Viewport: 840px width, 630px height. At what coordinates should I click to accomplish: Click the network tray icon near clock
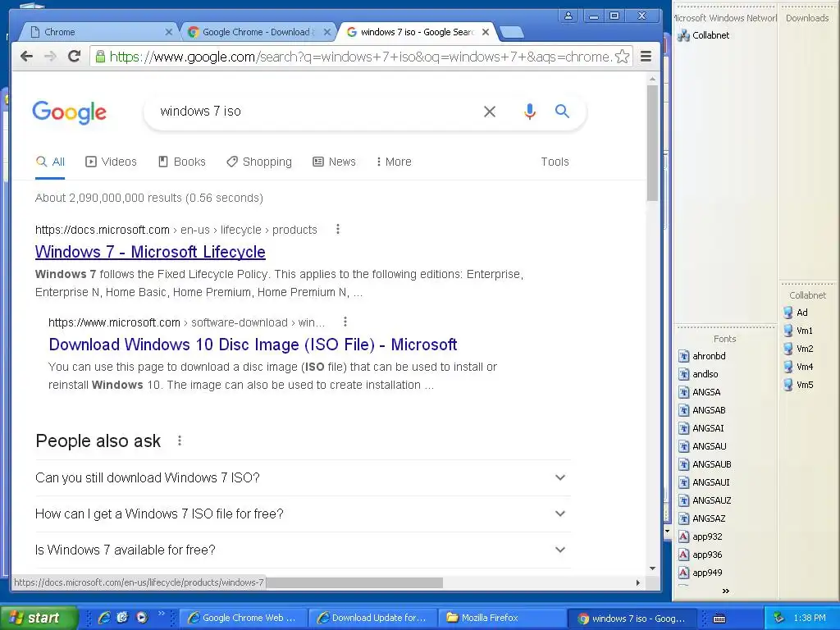click(x=778, y=618)
